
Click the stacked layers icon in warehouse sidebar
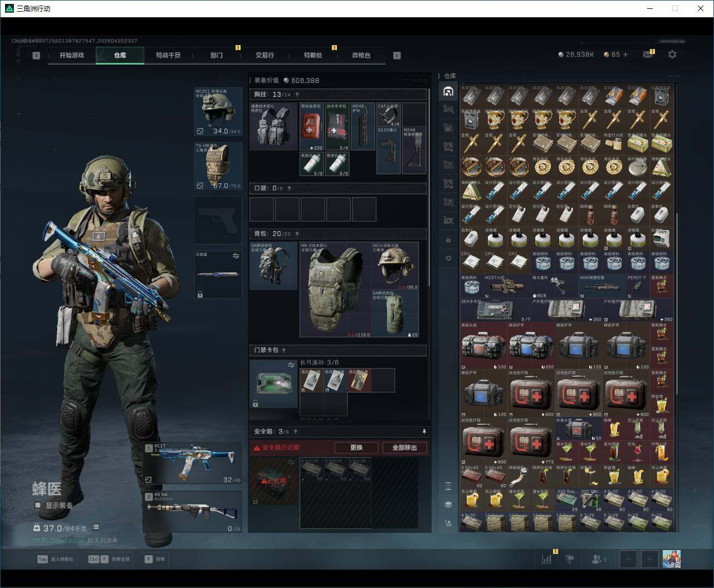[x=448, y=504]
